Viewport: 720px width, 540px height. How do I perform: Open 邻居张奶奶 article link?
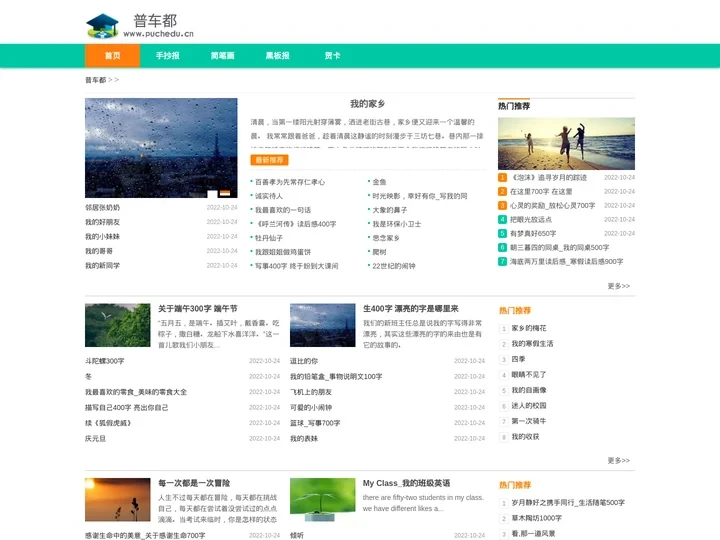tap(102, 208)
